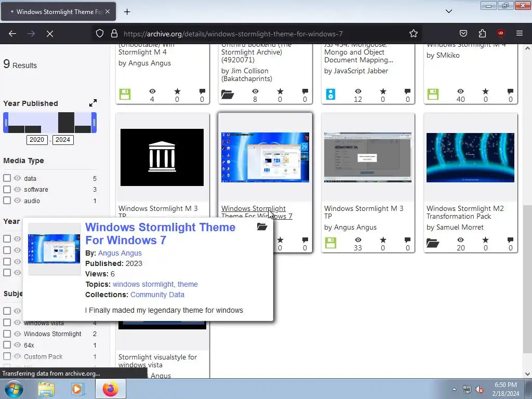
Task: Click the end year field showing 2024
Action: click(63, 140)
